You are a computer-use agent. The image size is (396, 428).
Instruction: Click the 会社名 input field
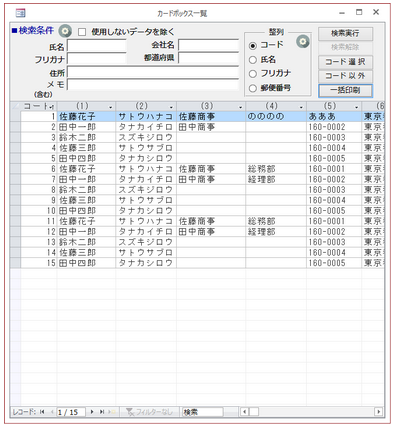(x=209, y=45)
